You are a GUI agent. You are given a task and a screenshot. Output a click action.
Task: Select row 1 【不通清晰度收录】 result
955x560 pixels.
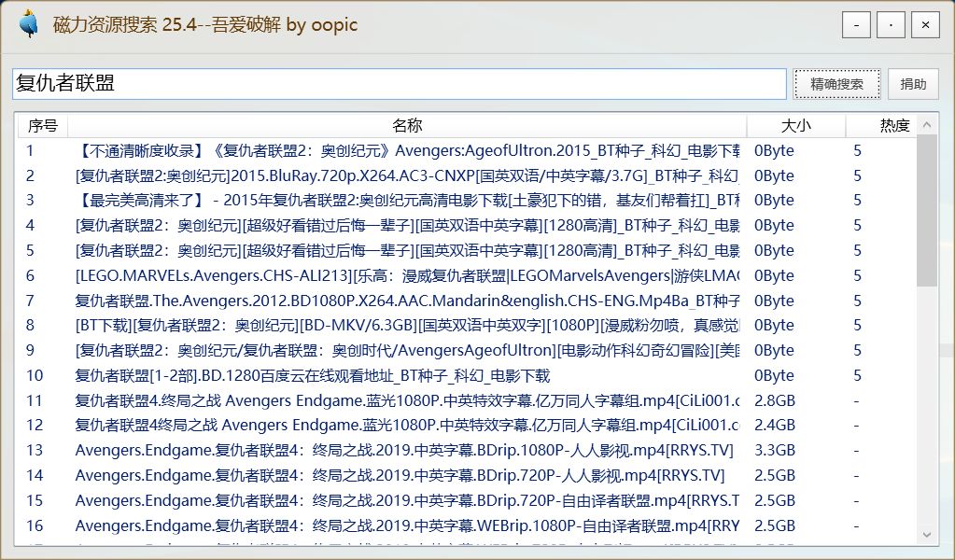407,150
